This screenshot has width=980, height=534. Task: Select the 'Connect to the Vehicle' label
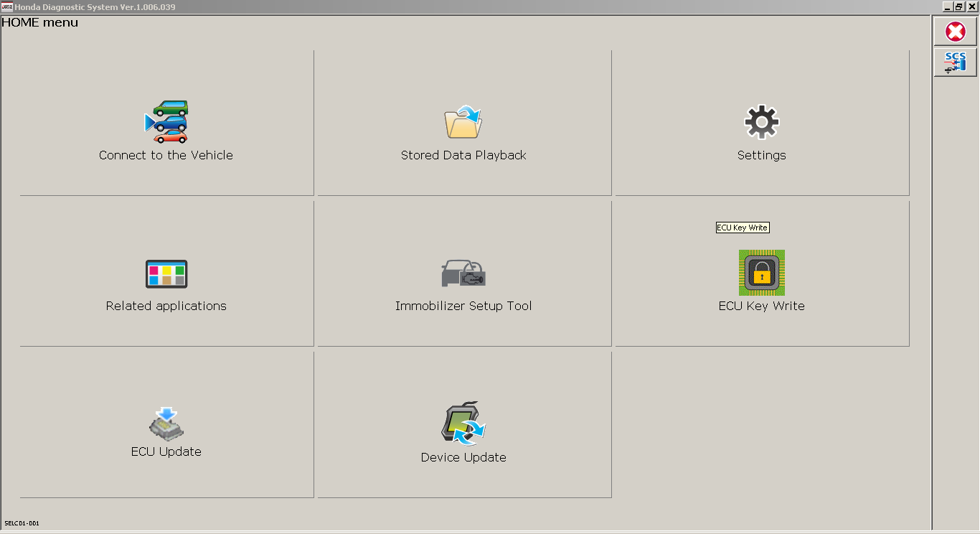(x=166, y=155)
